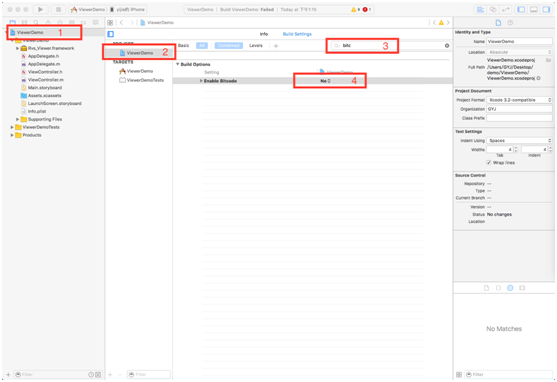Jump to the previous issue
557x382 pixels.
tap(434, 22)
